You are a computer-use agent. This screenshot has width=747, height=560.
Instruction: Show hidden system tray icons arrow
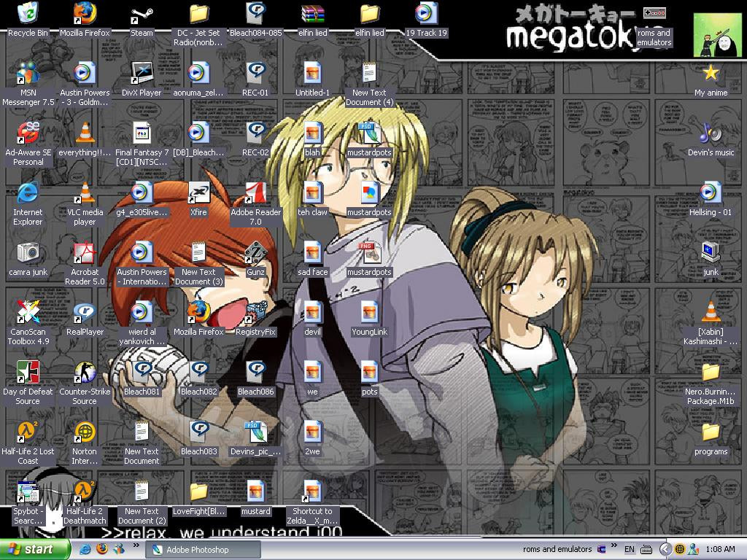665,550
